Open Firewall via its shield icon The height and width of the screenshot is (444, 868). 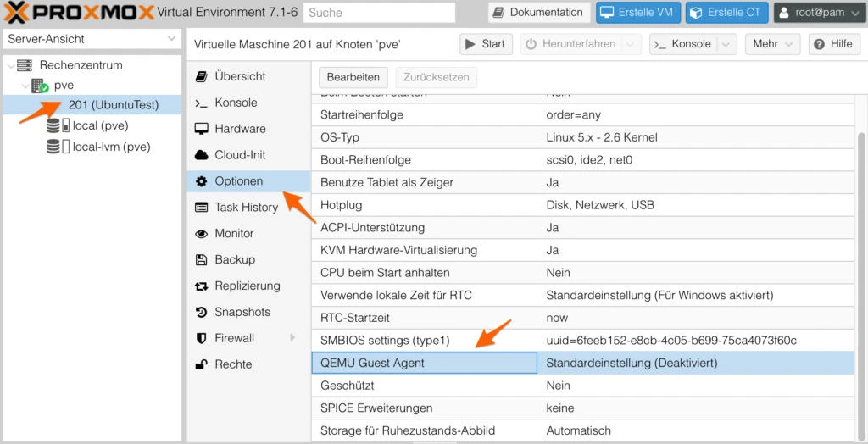click(x=201, y=338)
